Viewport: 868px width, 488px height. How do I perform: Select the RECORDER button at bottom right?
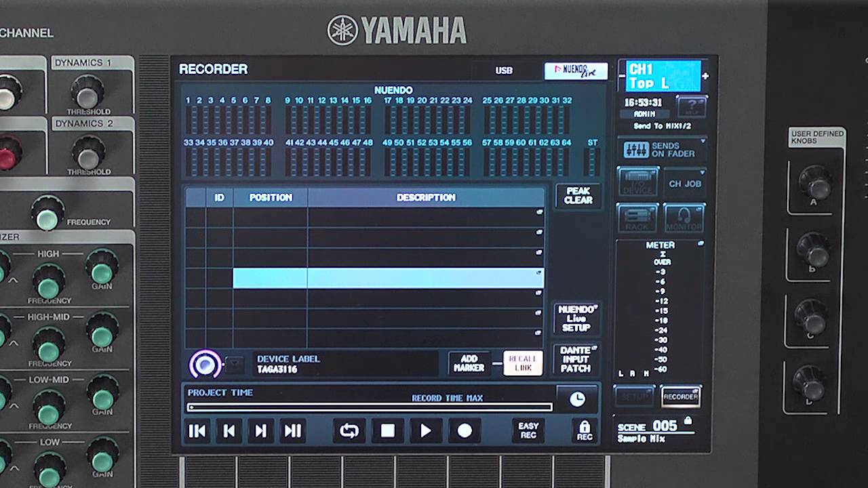681,396
